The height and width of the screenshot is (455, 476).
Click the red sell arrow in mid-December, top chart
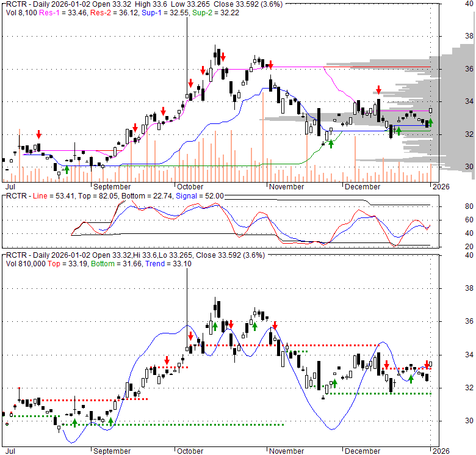pyautogui.click(x=379, y=90)
